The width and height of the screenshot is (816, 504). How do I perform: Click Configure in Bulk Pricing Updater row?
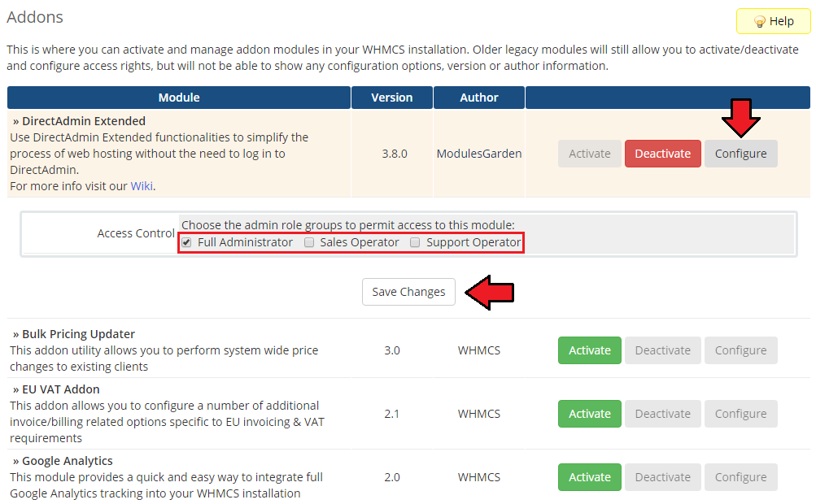[740, 350]
